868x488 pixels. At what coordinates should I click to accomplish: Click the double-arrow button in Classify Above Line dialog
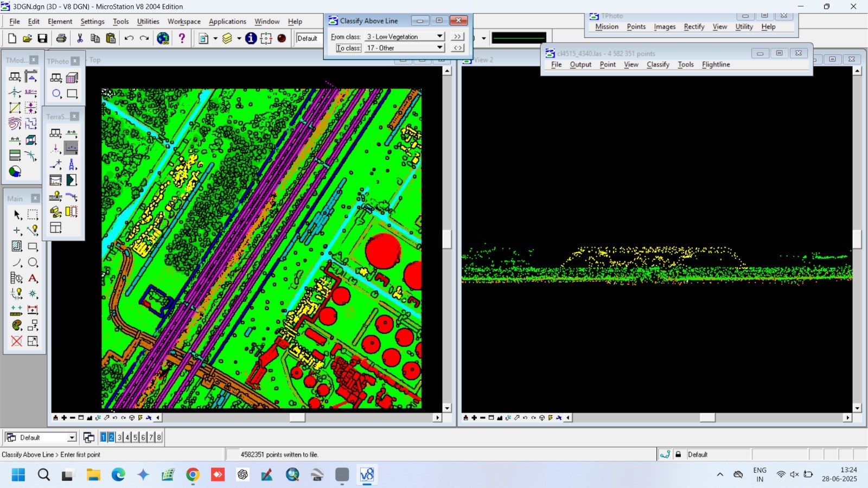coord(457,36)
